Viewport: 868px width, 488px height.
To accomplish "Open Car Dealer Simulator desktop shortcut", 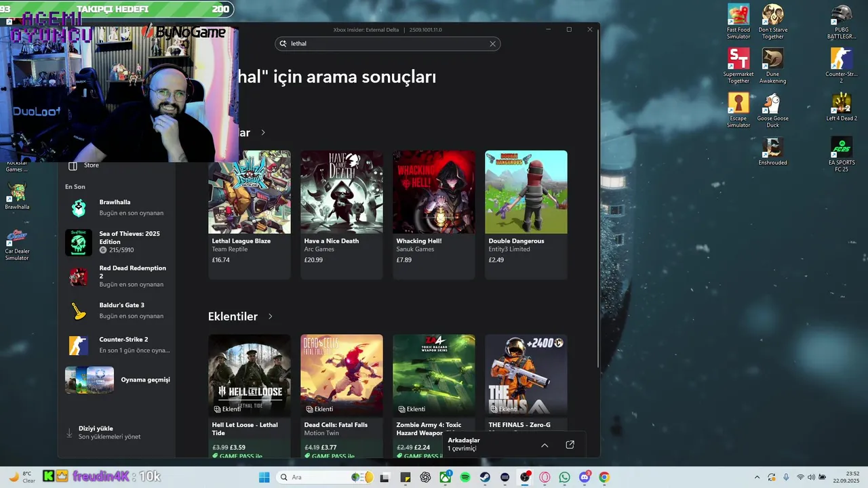I will tap(17, 244).
